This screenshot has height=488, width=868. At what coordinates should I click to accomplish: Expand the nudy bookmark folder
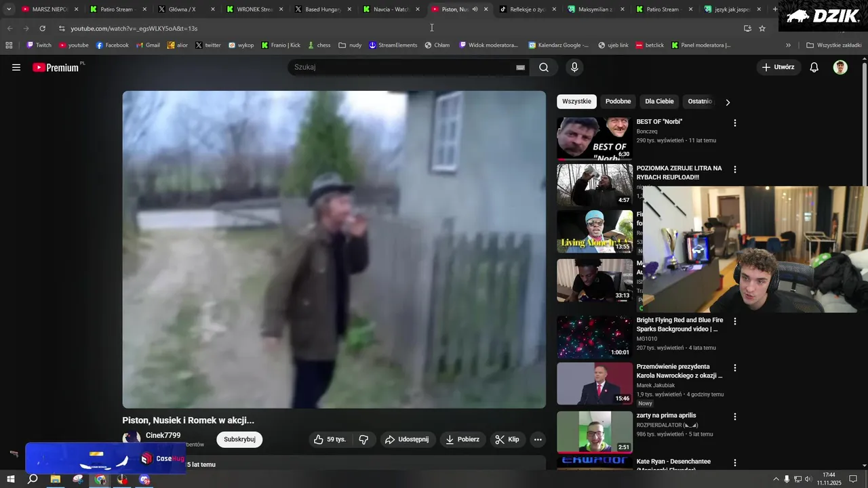click(x=350, y=45)
